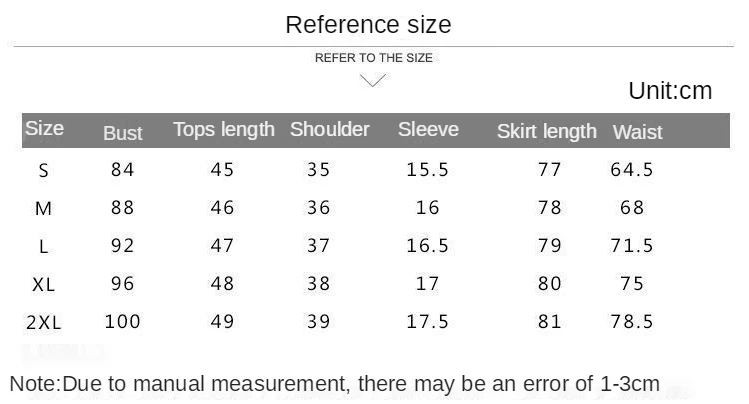Click the S size row label
Screen dimensions: 749x404
coord(43,171)
